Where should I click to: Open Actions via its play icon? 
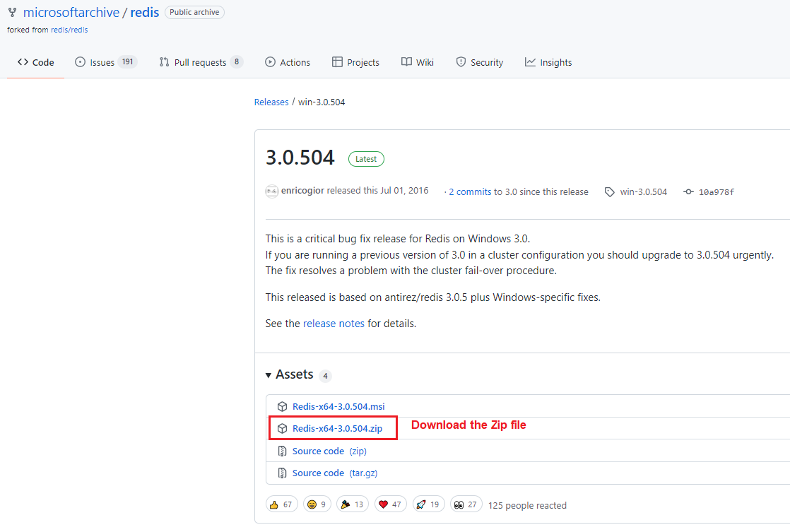[269, 62]
